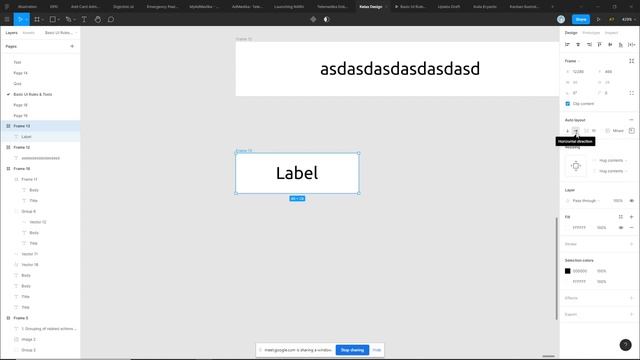The image size is (640, 360).
Task: Click the Resize to fit icon
Action: [x=631, y=61]
